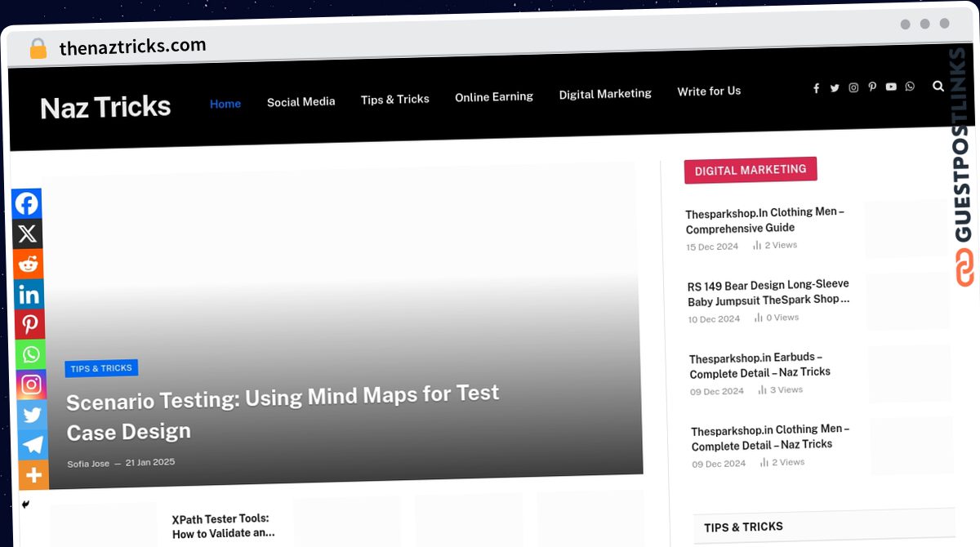980x547 pixels.
Task: Share via Telegram sidebar icon
Action: (x=33, y=445)
